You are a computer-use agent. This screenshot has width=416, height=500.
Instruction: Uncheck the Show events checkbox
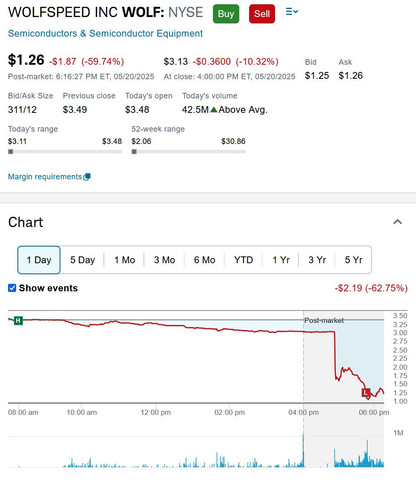pos(12,288)
